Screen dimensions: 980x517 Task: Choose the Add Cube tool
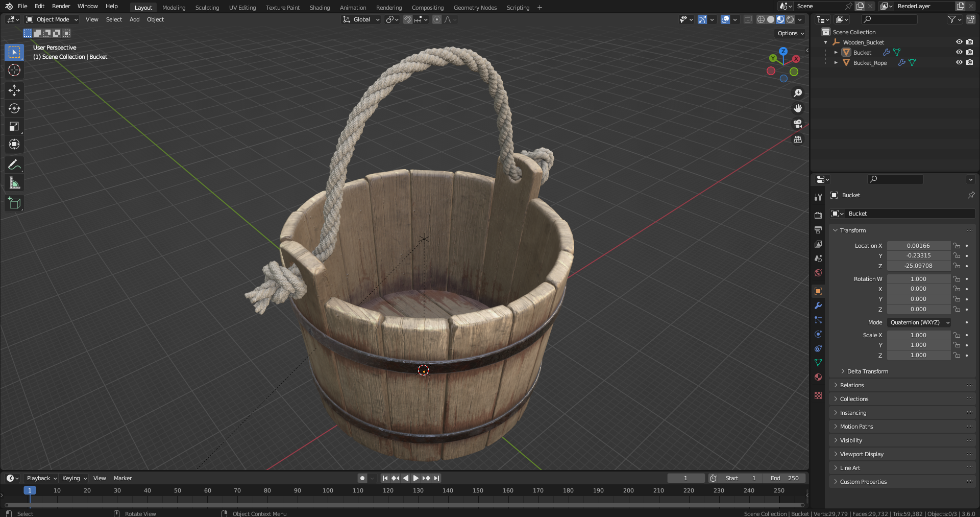click(x=14, y=203)
